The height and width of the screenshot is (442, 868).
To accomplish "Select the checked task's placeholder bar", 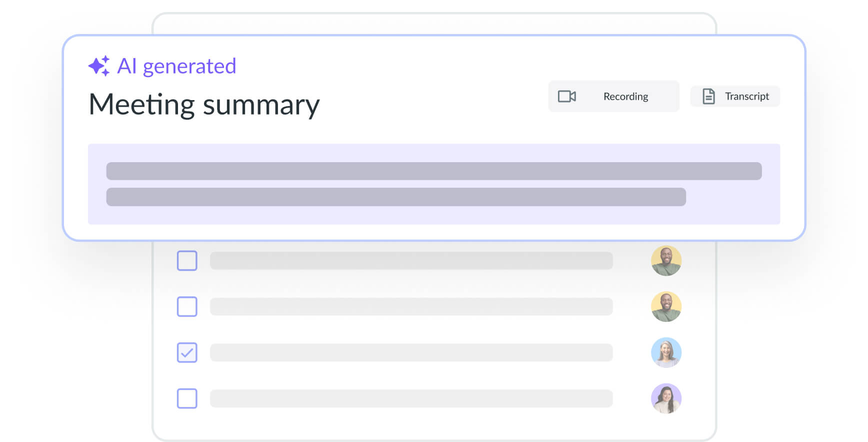I will pyautogui.click(x=411, y=352).
